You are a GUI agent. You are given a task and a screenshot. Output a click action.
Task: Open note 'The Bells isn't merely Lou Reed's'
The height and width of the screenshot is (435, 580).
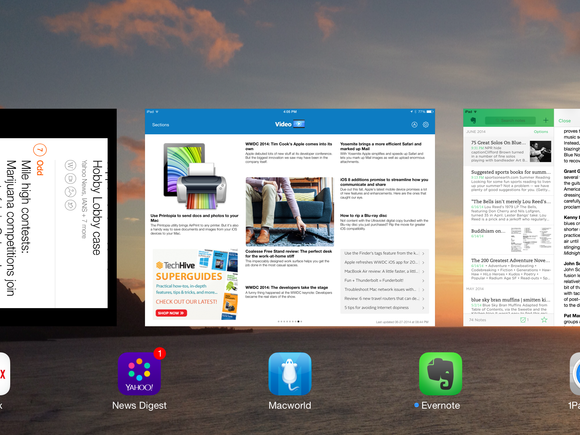click(509, 210)
